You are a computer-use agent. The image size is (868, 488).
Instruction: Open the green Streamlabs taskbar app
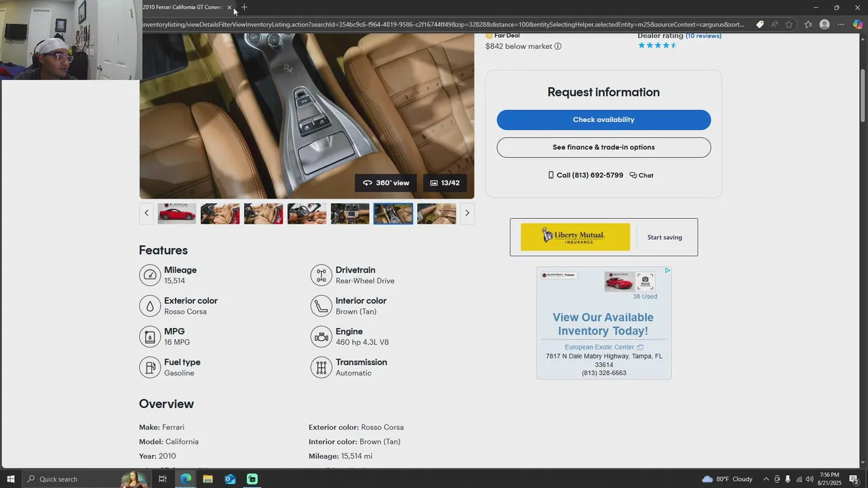(252, 479)
